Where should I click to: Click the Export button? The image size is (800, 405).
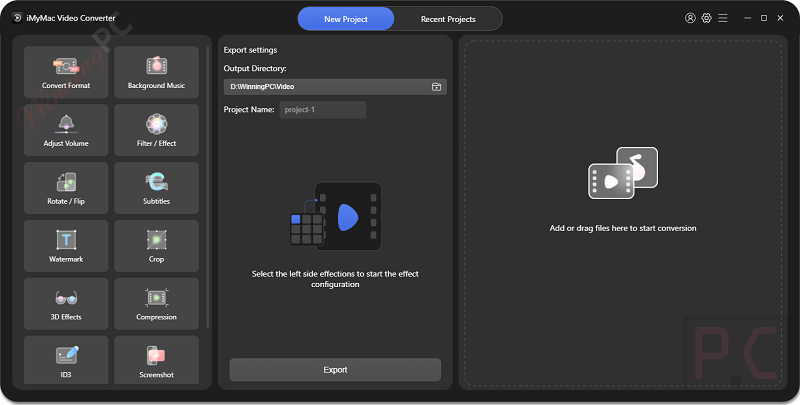(335, 370)
